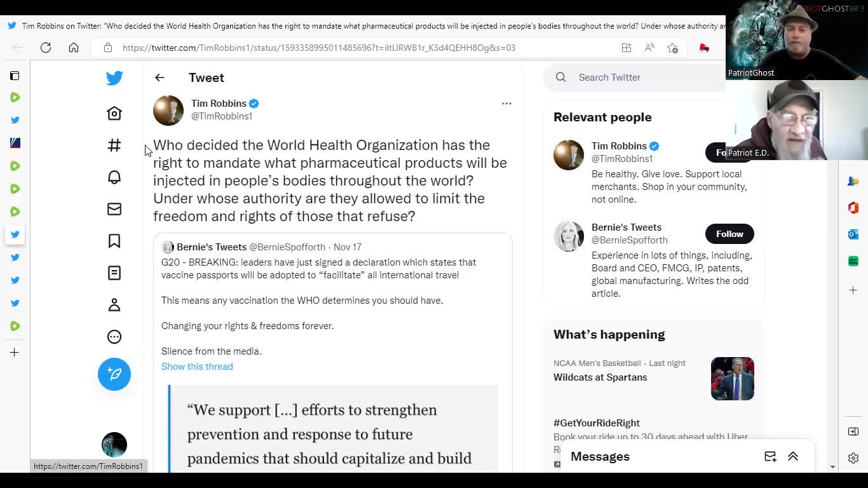Open Twitter Home from sidebar

tap(114, 113)
